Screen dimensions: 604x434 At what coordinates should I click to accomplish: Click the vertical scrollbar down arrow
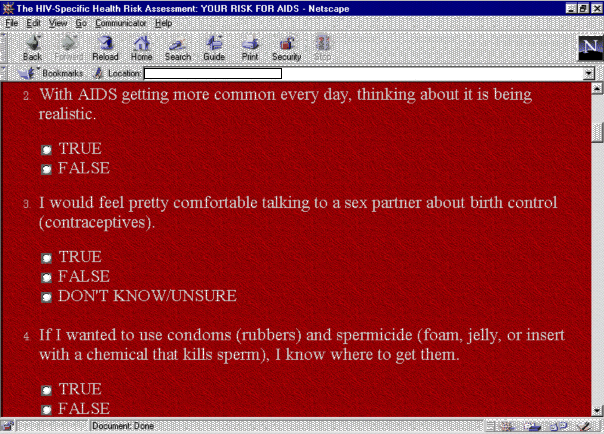(597, 411)
